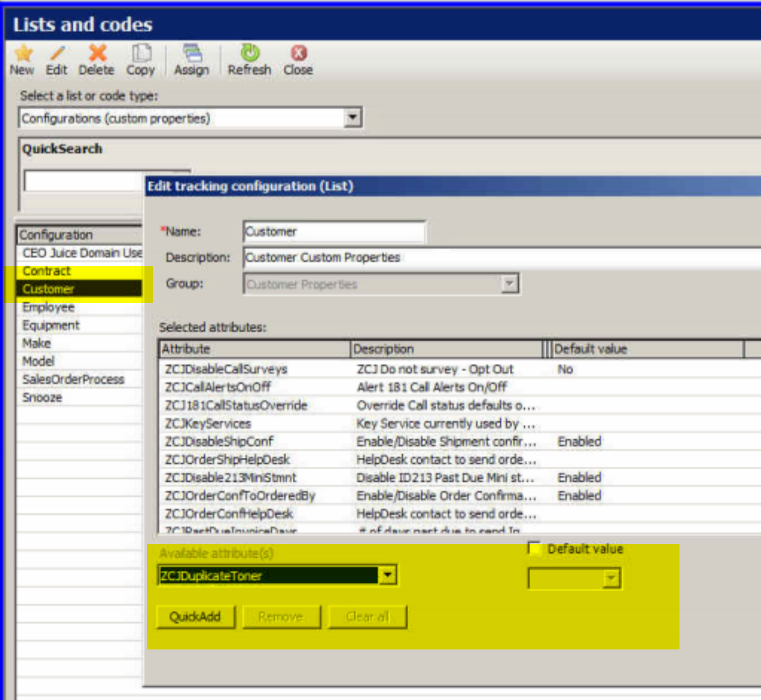Select the Contract configuration
This screenshot has height=700, width=761.
[79, 271]
